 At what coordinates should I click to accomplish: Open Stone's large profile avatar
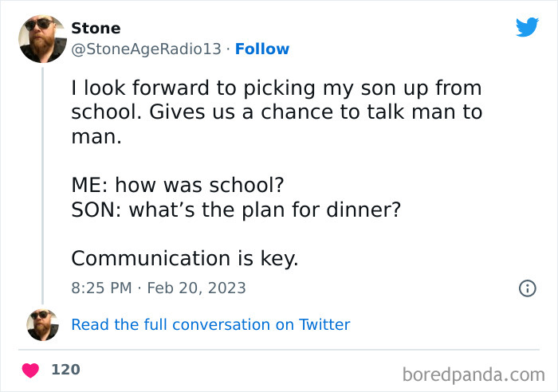click(42, 38)
